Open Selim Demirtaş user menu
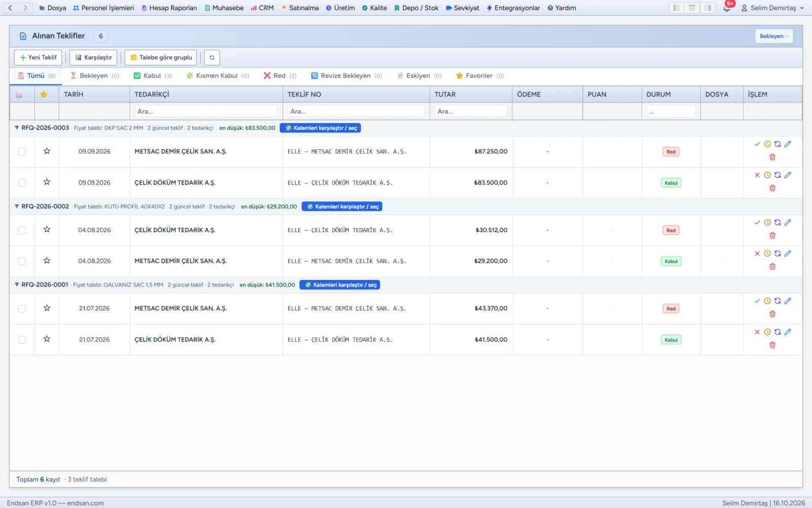 [772, 8]
